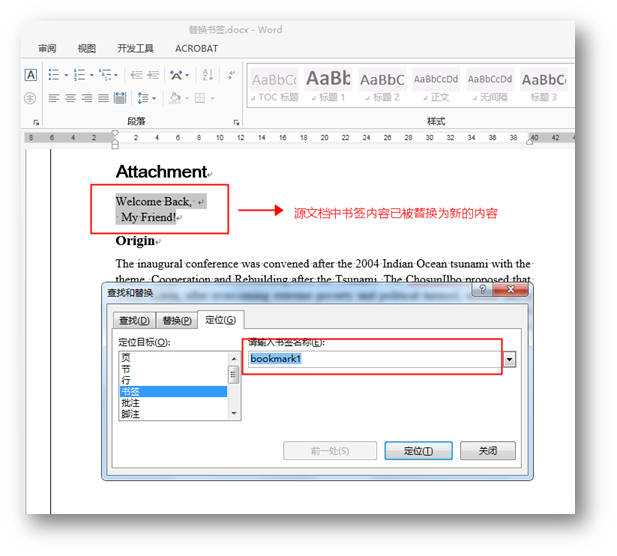617x556 pixels.
Task: Click the 关闭 button
Action: click(x=488, y=451)
